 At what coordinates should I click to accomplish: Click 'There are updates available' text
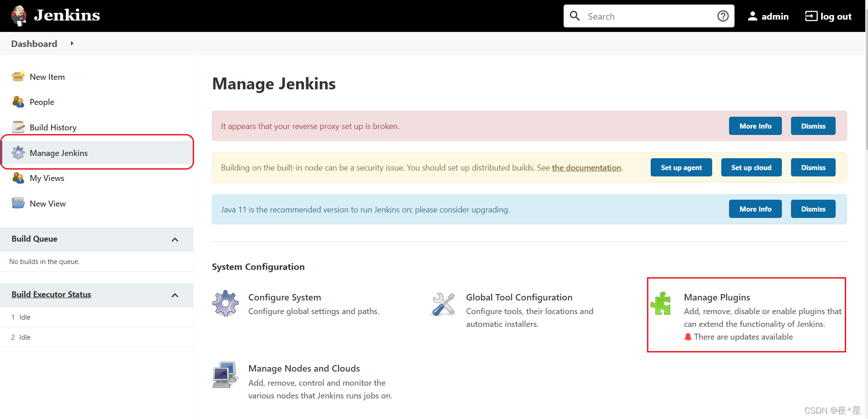point(743,337)
